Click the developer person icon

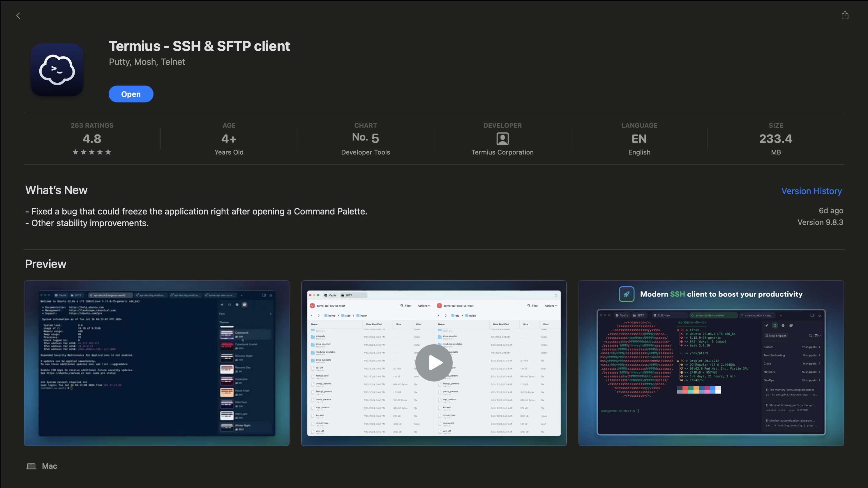coord(502,139)
